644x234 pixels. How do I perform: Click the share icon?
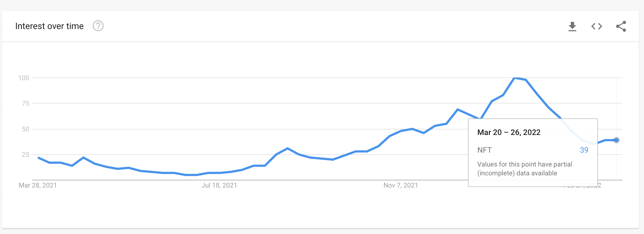click(x=621, y=26)
